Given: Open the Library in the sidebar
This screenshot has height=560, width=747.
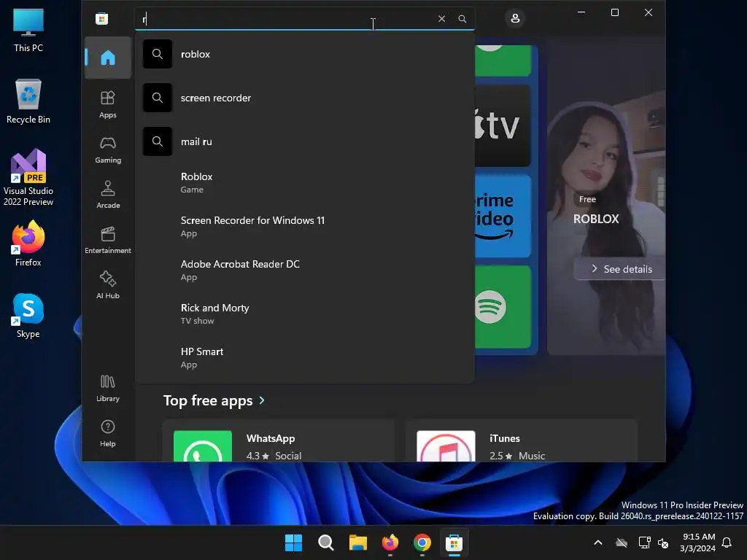Looking at the screenshot, I should tap(108, 389).
